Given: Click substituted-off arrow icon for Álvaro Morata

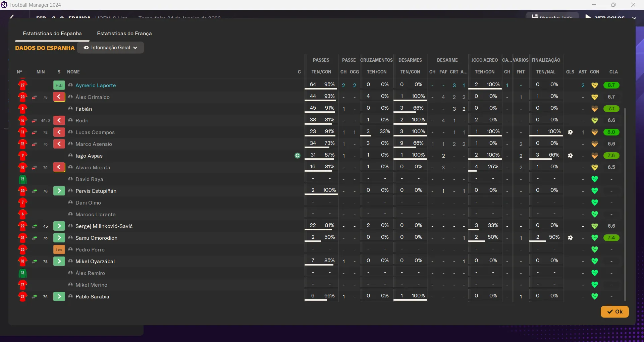Looking at the screenshot, I should (59, 168).
